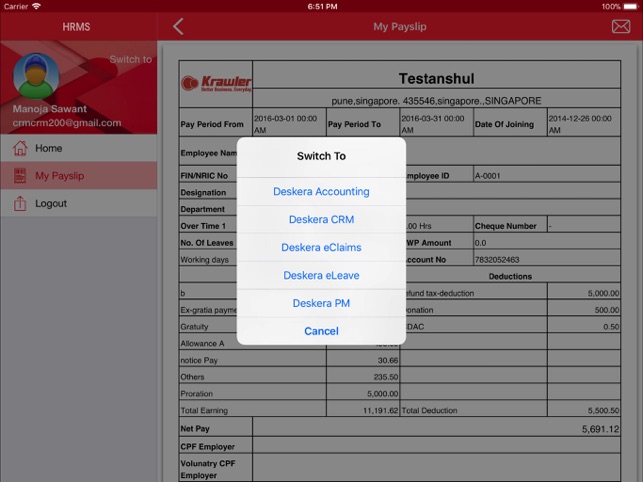Tap the Home house icon
643x482 pixels.
click(x=20, y=148)
